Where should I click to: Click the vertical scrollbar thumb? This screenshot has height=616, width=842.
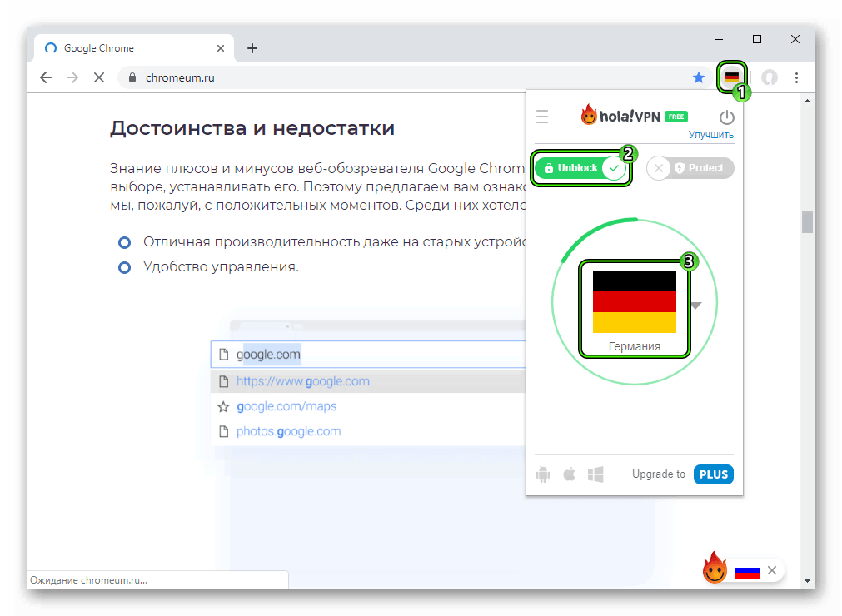[x=807, y=222]
